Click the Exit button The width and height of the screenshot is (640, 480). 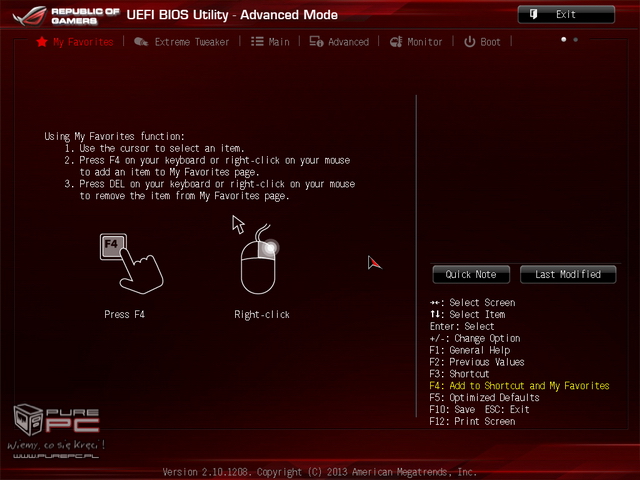click(x=566, y=14)
